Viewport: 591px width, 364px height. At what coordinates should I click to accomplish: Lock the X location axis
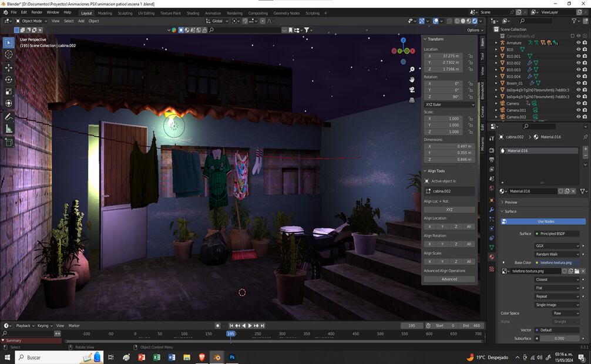coord(471,56)
